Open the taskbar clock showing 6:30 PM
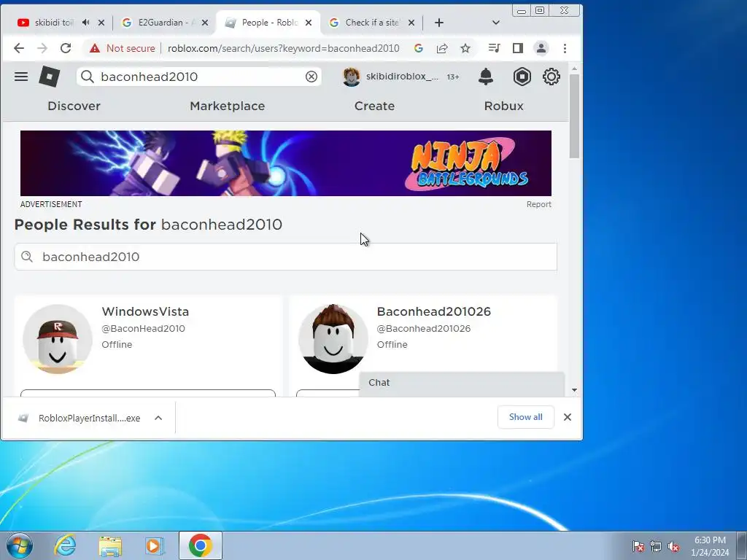This screenshot has height=560, width=747. click(x=710, y=546)
